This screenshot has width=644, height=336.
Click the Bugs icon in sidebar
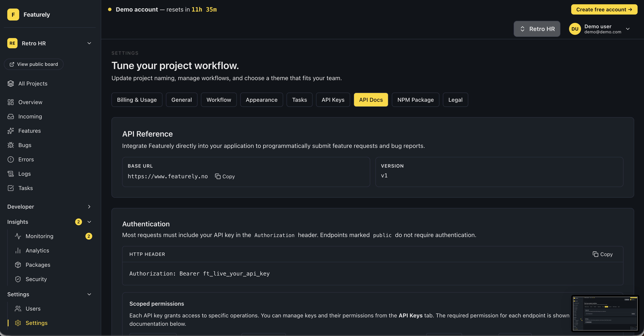point(10,145)
